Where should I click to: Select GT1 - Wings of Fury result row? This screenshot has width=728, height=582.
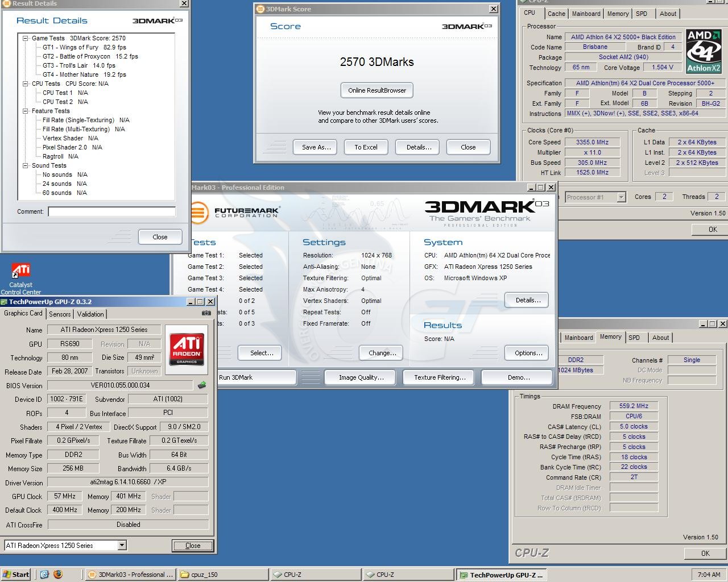point(84,47)
